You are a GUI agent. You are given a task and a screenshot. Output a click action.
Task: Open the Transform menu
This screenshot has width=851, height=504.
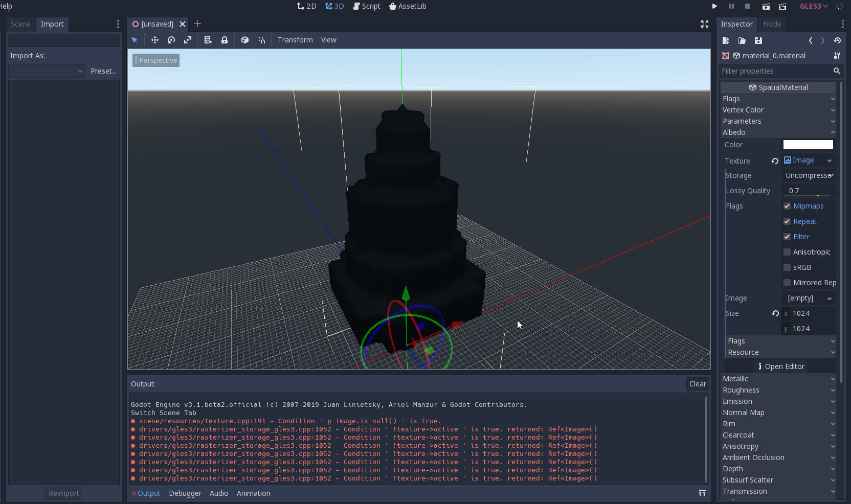[x=295, y=40]
